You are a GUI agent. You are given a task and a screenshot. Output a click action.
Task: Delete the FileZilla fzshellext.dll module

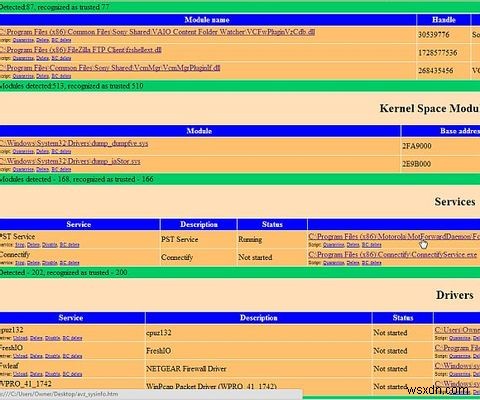click(42, 58)
